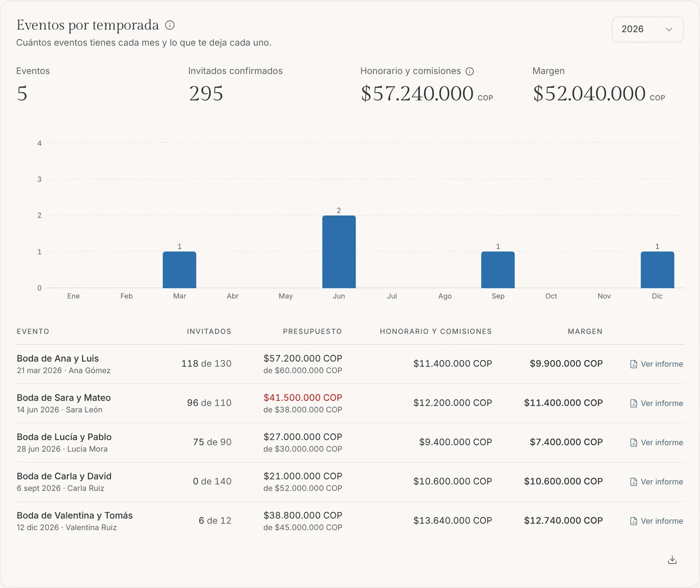This screenshot has width=700, height=588.
Task: Click the Dic bar in the chart
Action: point(657,270)
